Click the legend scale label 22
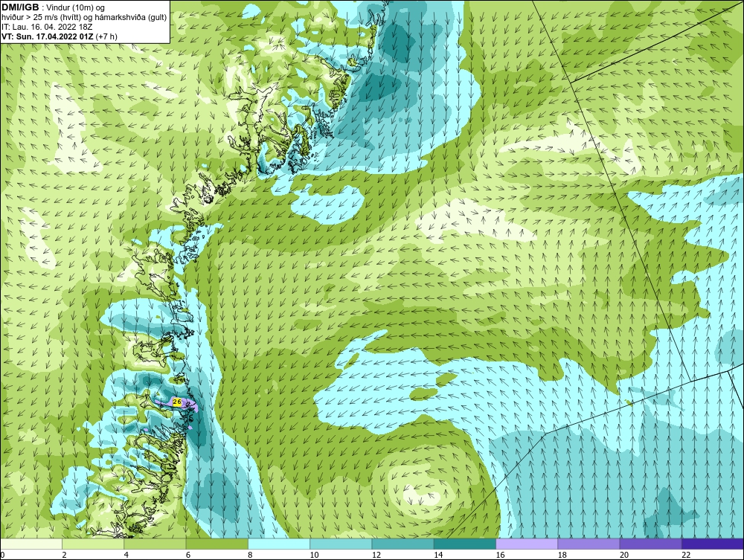The image size is (744, 560). coord(686,555)
